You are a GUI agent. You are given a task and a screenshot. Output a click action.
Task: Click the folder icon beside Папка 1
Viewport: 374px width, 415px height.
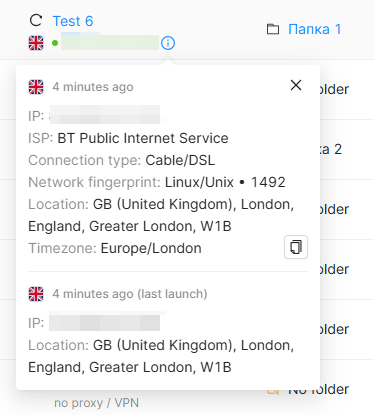(273, 29)
